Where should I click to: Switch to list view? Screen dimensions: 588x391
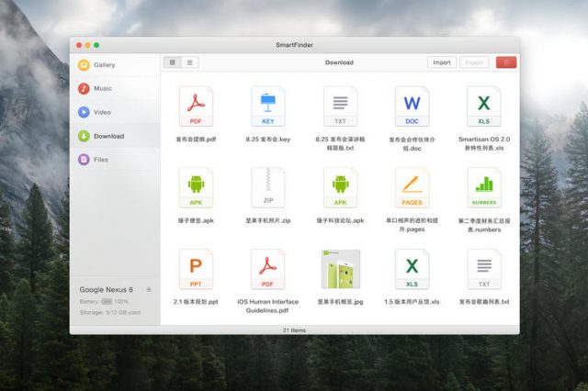(190, 62)
